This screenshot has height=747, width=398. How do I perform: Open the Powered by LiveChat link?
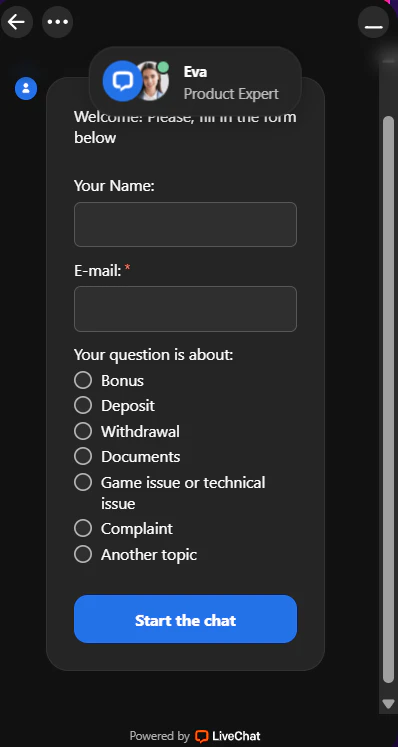point(195,736)
